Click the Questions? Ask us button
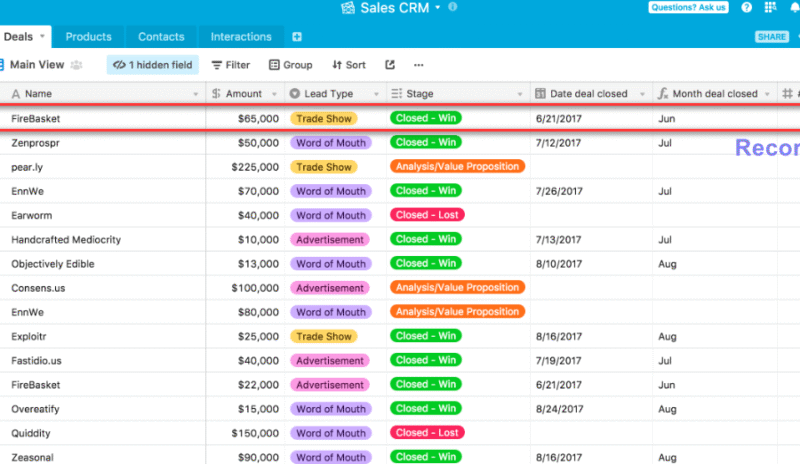800x464 pixels. tap(688, 8)
